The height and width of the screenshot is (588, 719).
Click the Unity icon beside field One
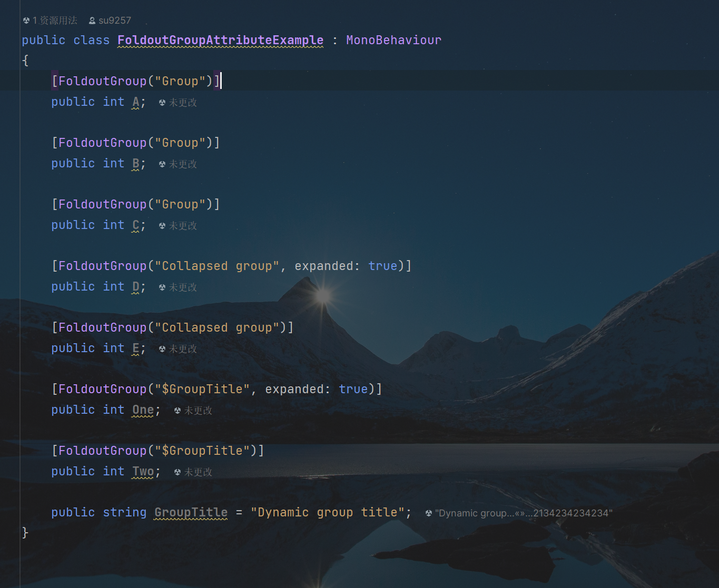tap(178, 411)
